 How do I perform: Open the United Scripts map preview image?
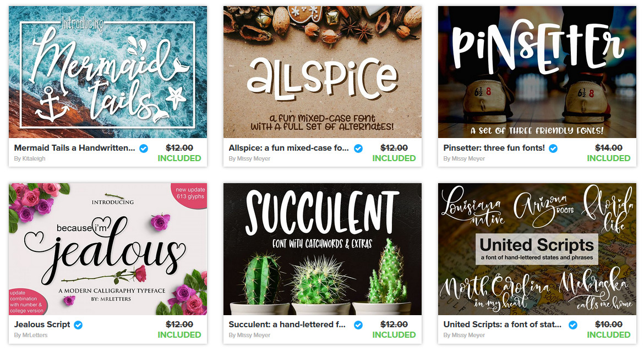pyautogui.click(x=537, y=249)
